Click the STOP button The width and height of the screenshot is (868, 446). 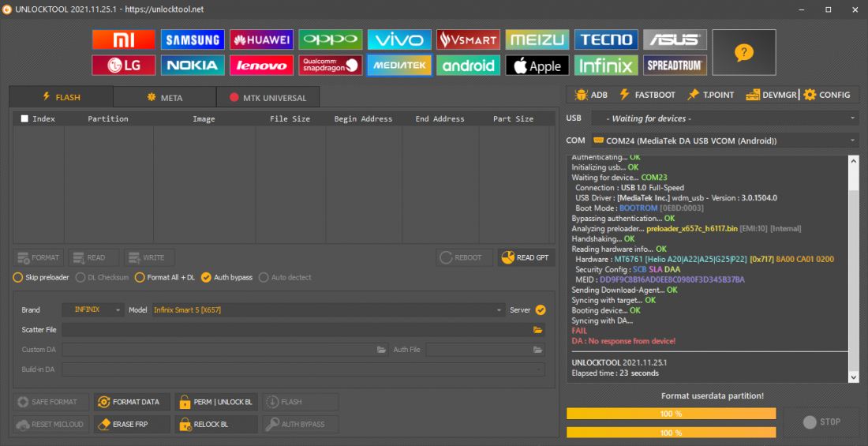(821, 422)
